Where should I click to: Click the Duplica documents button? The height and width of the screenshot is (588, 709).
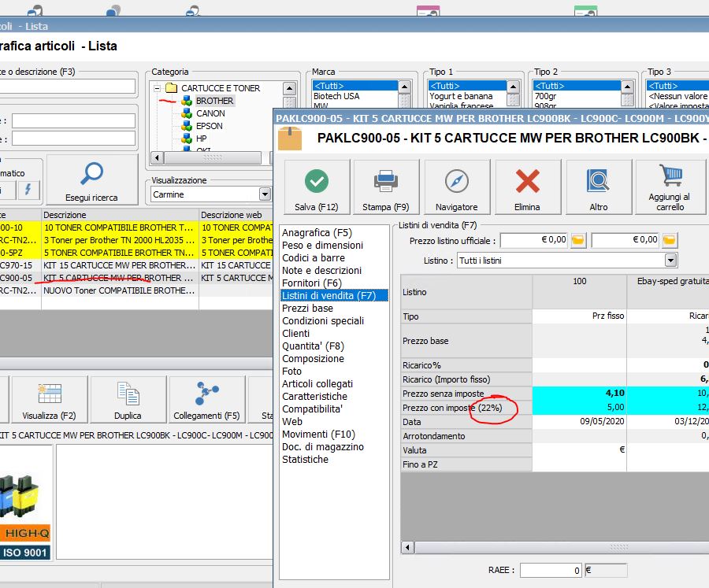click(x=128, y=399)
